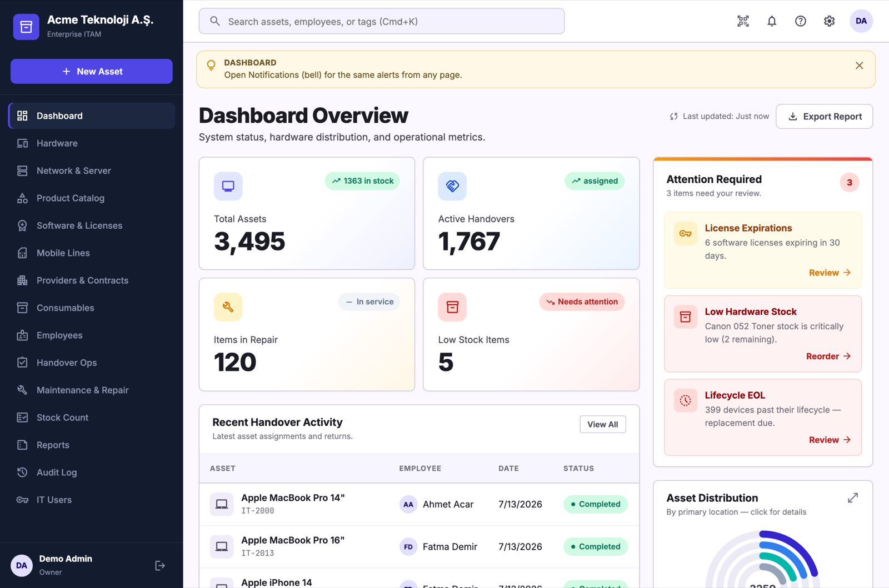Open the DA user avatar in header

coord(861,21)
